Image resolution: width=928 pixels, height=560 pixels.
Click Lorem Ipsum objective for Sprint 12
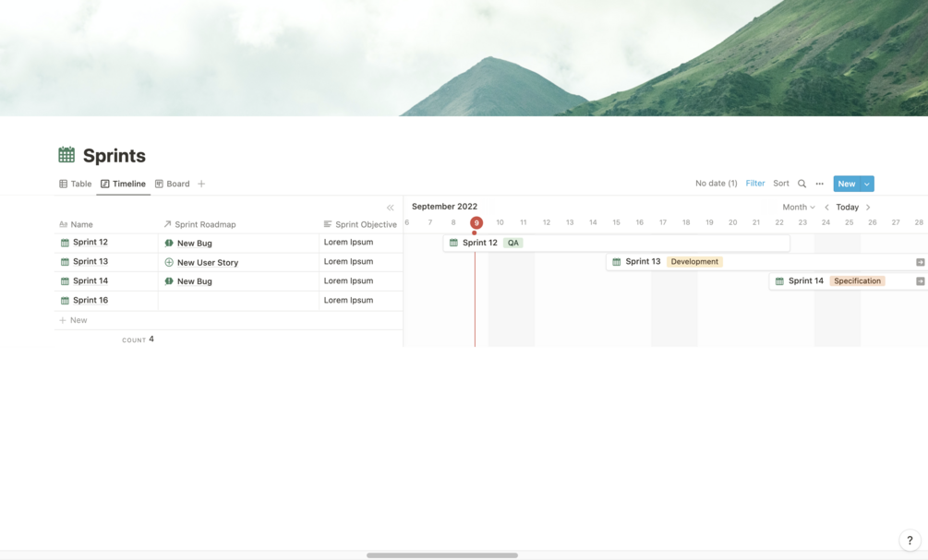click(x=348, y=242)
